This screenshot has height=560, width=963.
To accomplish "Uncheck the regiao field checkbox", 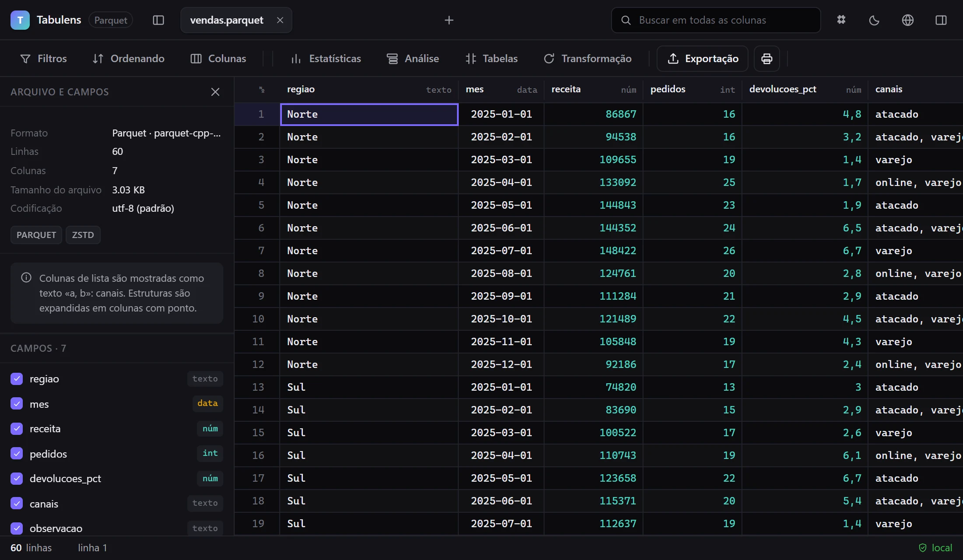I will [17, 379].
